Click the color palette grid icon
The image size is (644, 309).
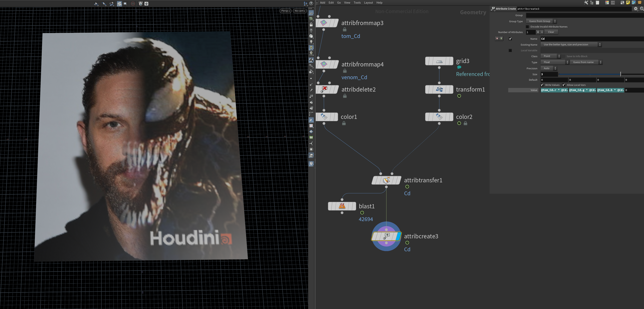pyautogui.click(x=607, y=2)
